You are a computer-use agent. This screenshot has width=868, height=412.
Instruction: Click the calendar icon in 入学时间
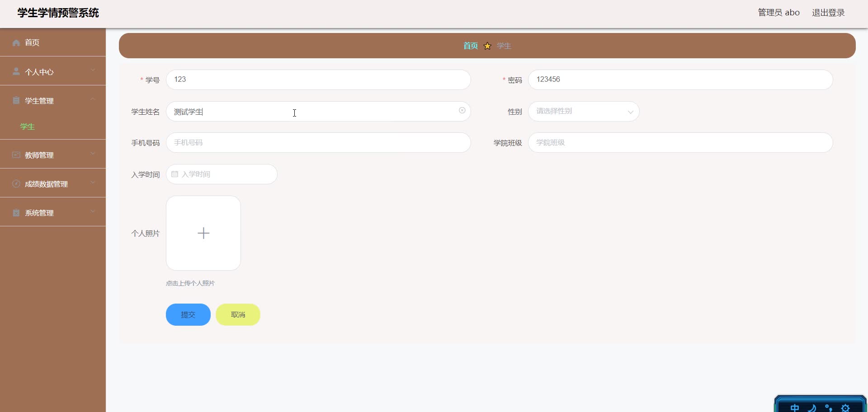point(175,174)
